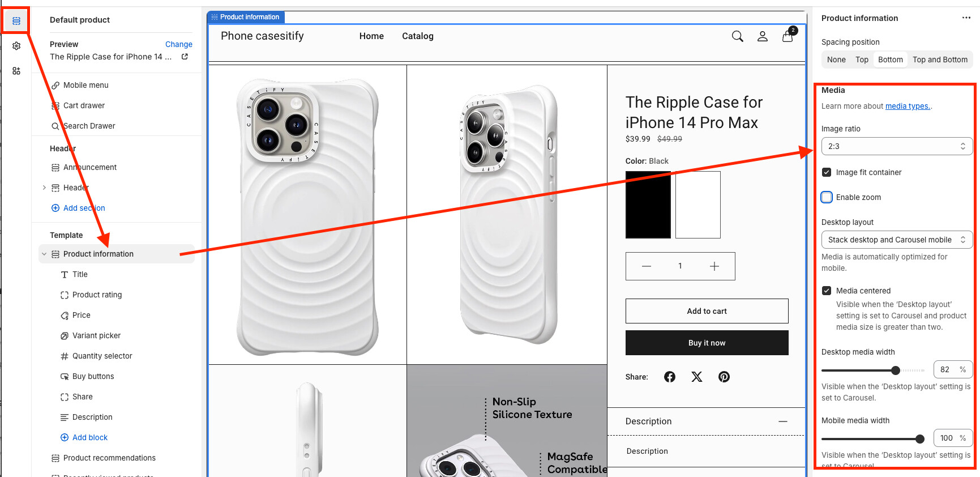Share product on Facebook icon
The image size is (980, 477).
point(670,377)
